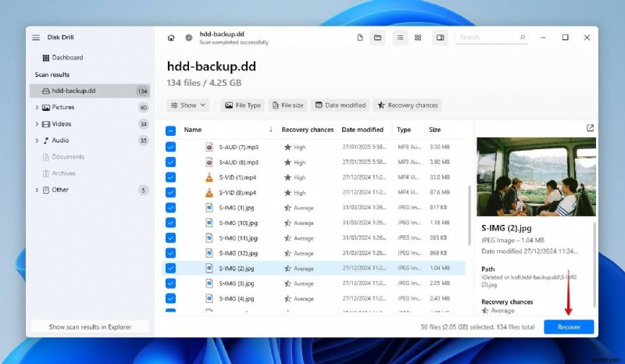Expand the Pictures category chevron
Viewport: 625px width, 364px height.
pyautogui.click(x=37, y=108)
